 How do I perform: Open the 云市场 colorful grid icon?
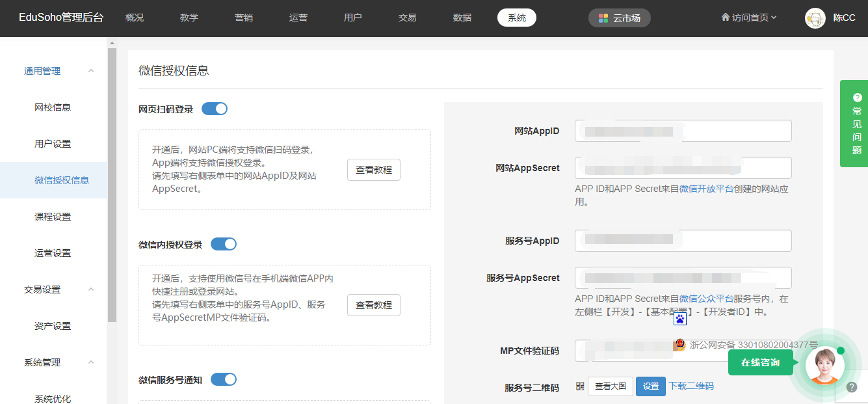coord(603,18)
